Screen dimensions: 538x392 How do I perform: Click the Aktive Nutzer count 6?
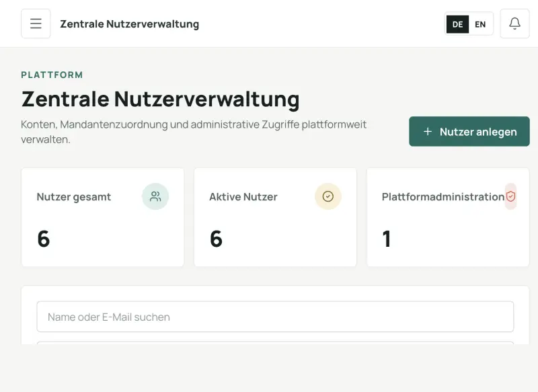tap(216, 239)
